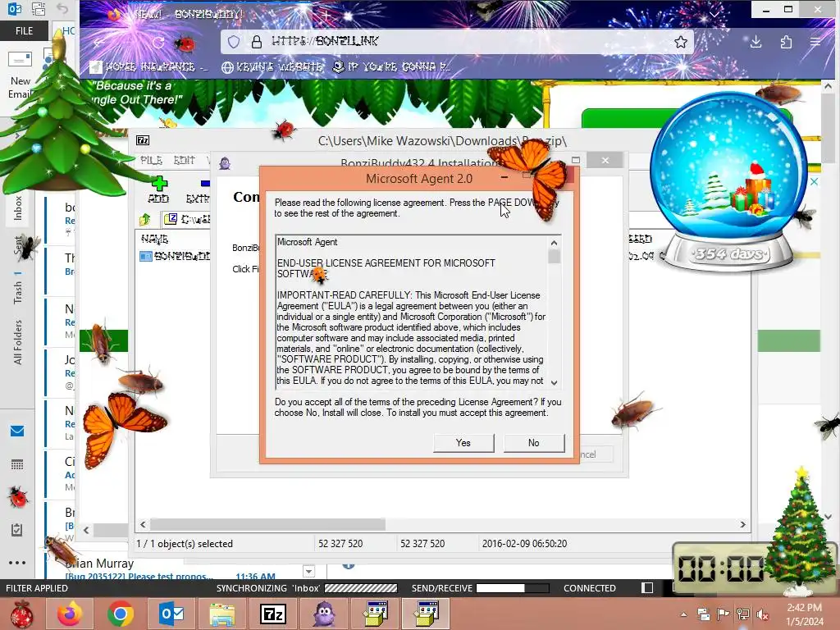Open File Explorer from the taskbar
The width and height of the screenshot is (840, 630).
click(222, 614)
